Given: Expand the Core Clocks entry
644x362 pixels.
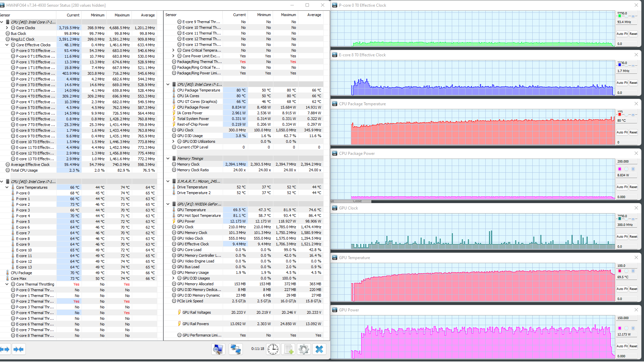Looking at the screenshot, I should click(x=7, y=28).
